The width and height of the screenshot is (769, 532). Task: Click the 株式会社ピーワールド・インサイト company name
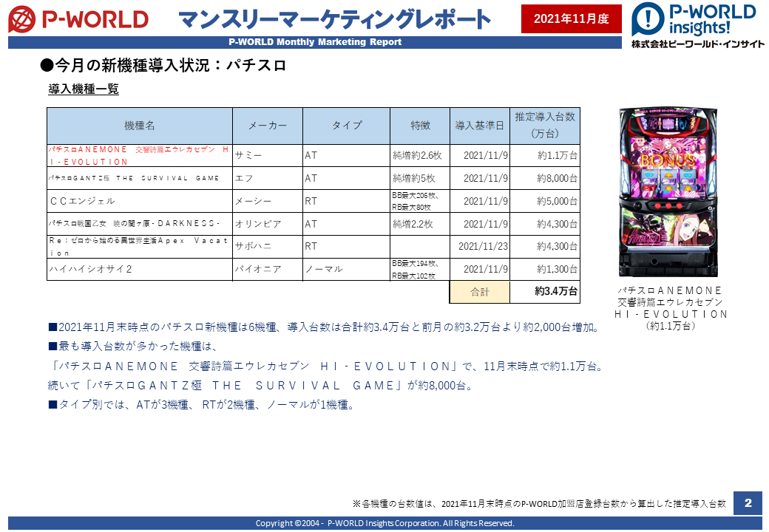[698, 44]
